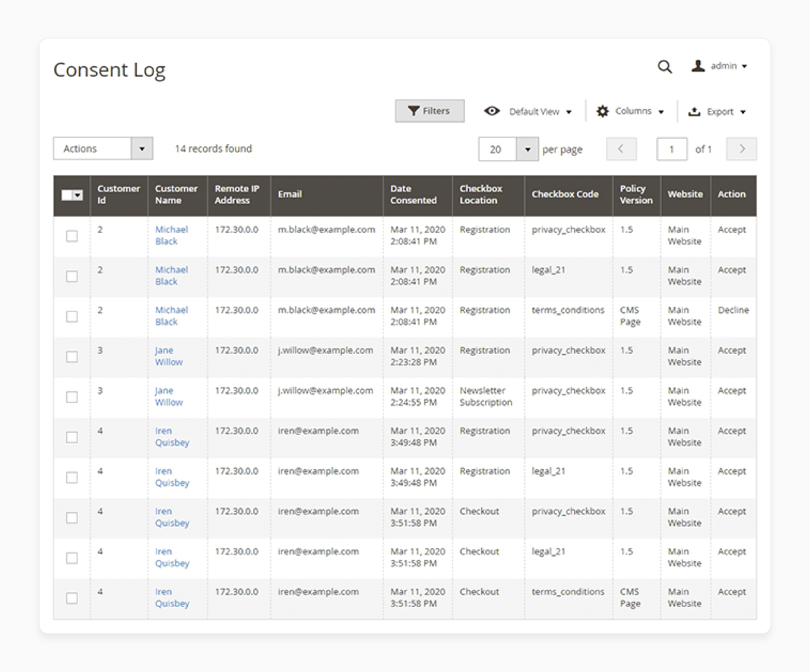
Task: Change the 20 per page selector
Action: [508, 149]
